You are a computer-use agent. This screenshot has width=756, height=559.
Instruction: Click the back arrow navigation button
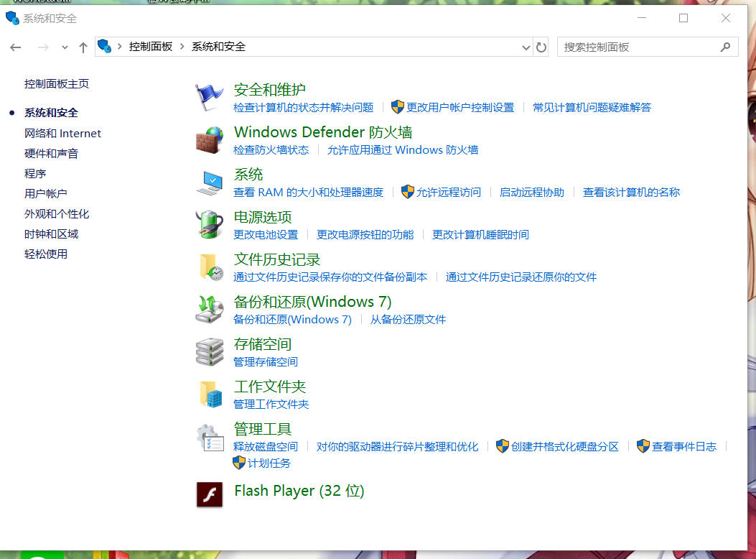coord(15,47)
